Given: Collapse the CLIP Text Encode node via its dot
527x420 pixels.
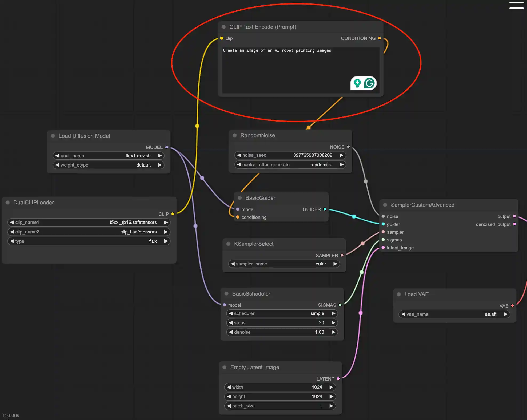Looking at the screenshot, I should 224,27.
